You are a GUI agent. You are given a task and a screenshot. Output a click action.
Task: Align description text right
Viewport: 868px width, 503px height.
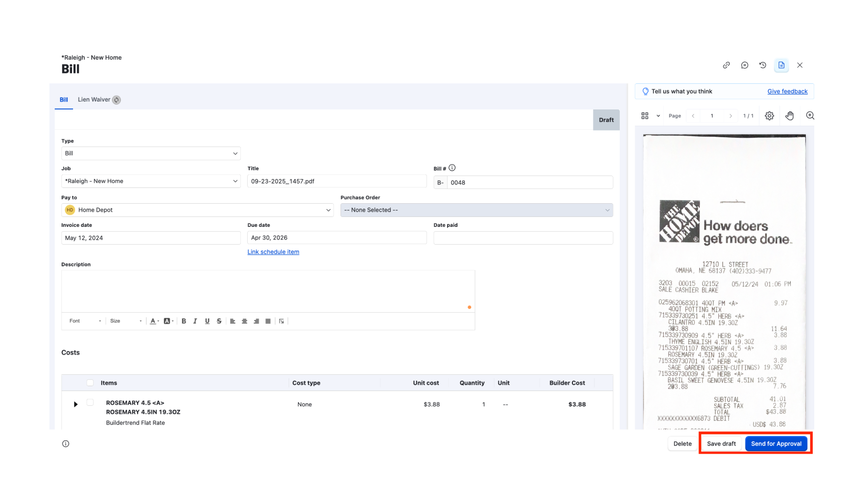(x=256, y=321)
